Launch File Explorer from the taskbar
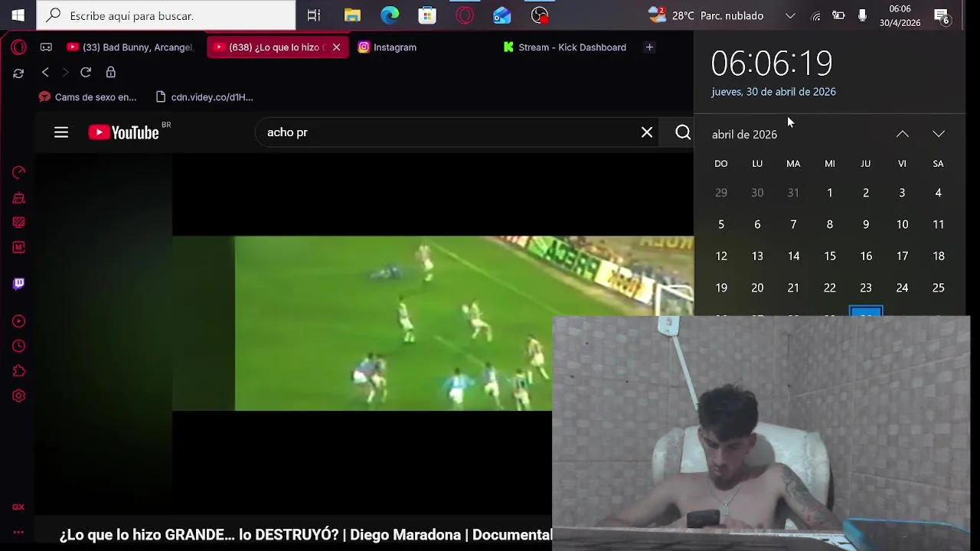This screenshot has height=551, width=980. 352,15
